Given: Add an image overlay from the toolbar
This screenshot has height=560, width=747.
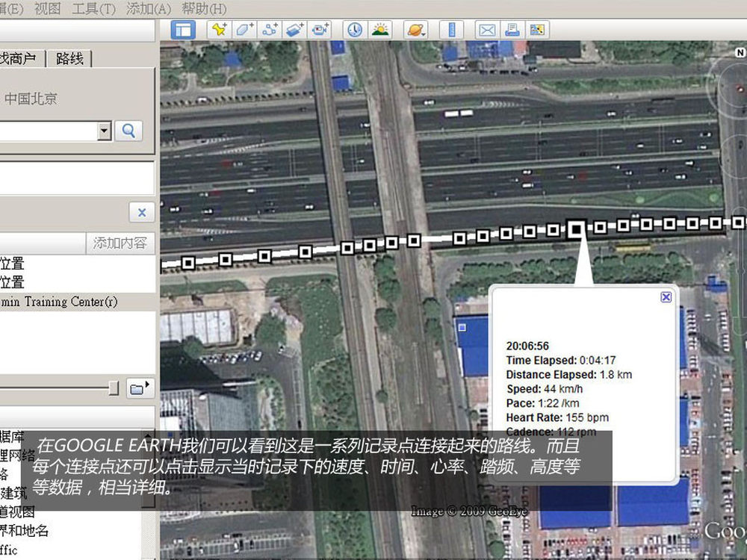Looking at the screenshot, I should click(x=295, y=30).
